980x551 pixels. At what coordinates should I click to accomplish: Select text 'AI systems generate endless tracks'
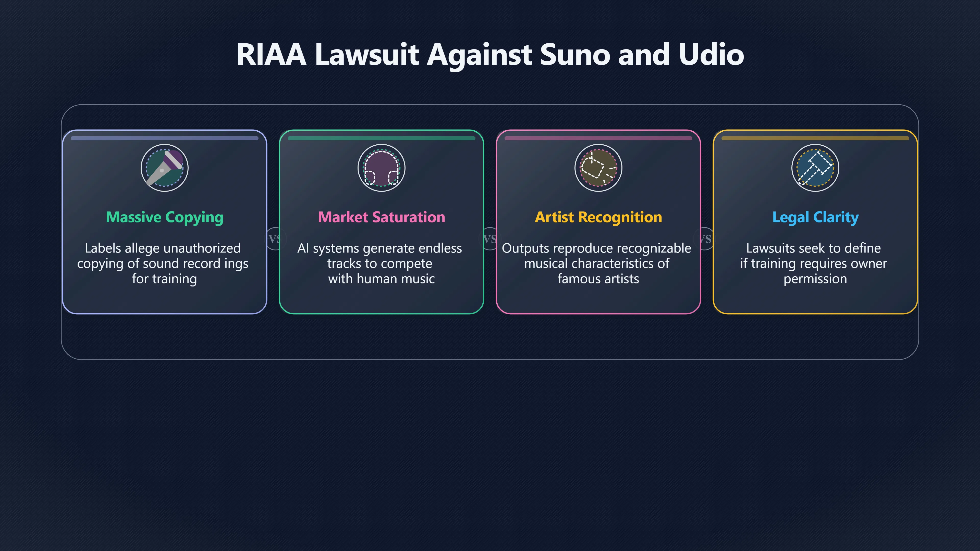[x=380, y=256]
